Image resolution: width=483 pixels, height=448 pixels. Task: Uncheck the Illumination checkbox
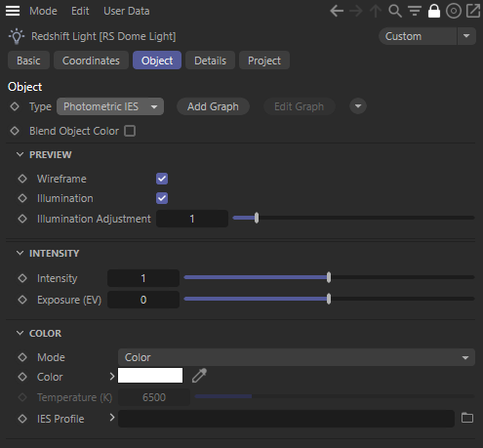click(x=162, y=198)
